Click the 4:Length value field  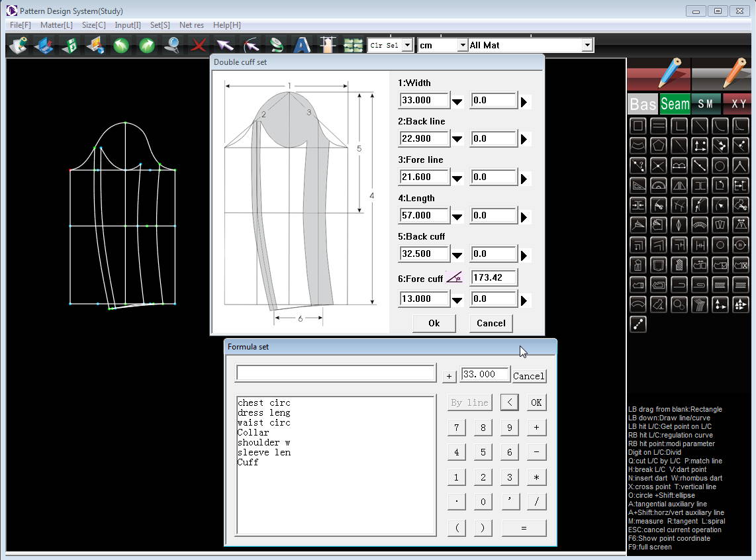[x=424, y=215]
